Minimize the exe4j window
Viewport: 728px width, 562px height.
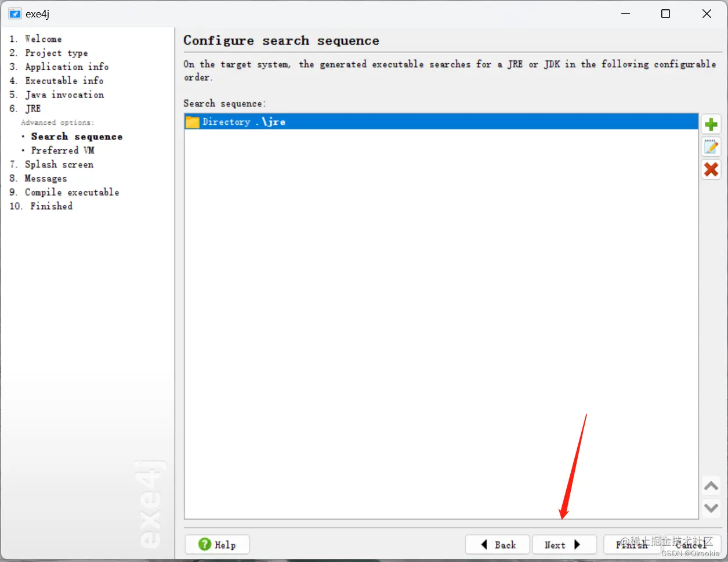coord(625,13)
